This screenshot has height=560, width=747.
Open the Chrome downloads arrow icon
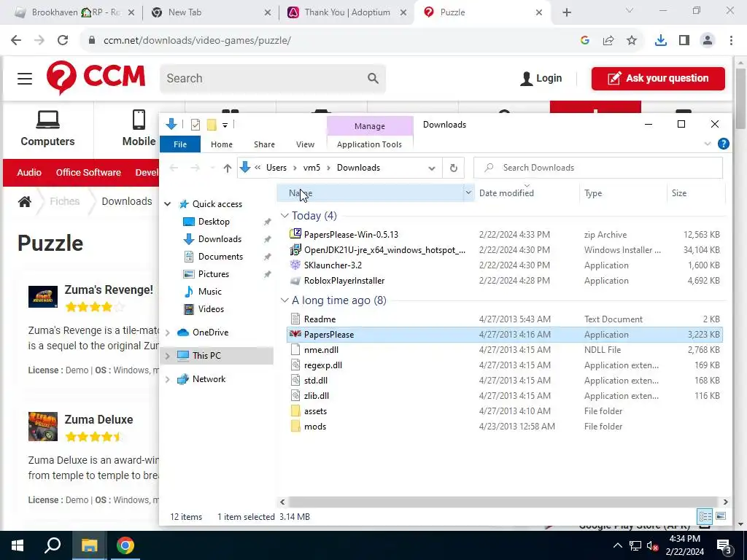660,41
